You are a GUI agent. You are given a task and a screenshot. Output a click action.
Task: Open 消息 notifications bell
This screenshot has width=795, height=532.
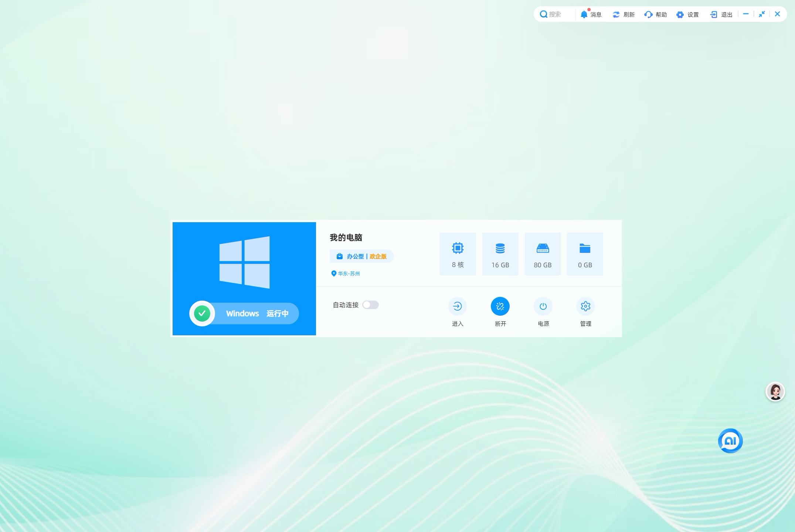pos(591,14)
